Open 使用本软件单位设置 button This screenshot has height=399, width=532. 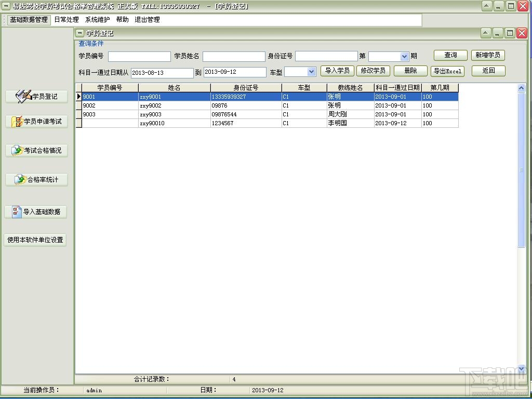point(35,240)
